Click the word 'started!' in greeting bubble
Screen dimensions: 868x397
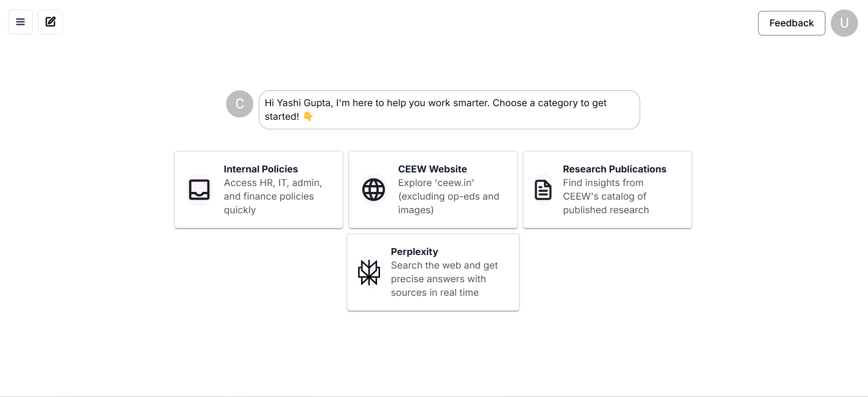click(x=281, y=117)
